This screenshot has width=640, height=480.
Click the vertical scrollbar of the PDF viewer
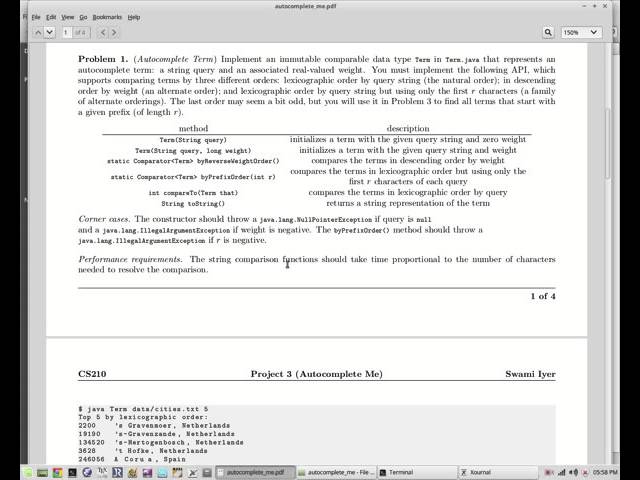coord(608,144)
